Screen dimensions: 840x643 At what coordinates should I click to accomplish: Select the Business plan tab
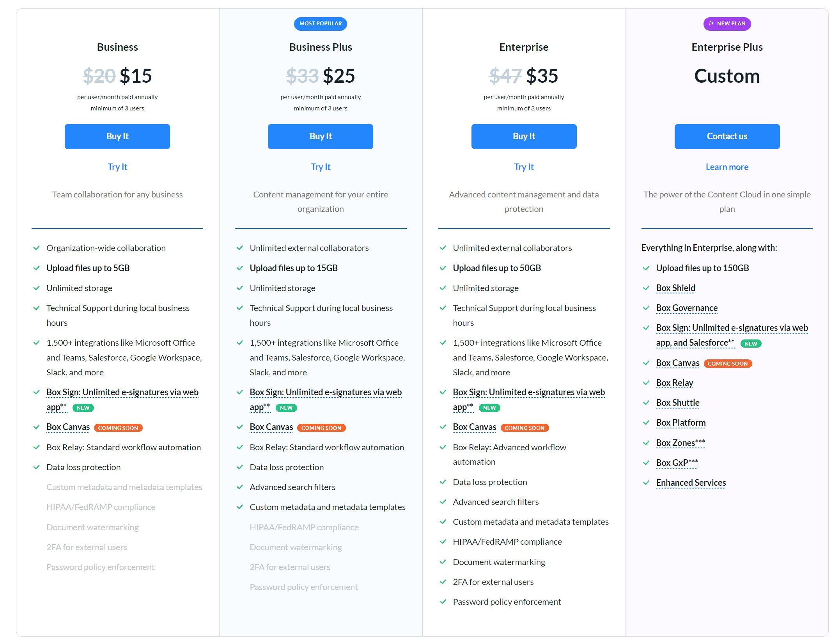(117, 46)
